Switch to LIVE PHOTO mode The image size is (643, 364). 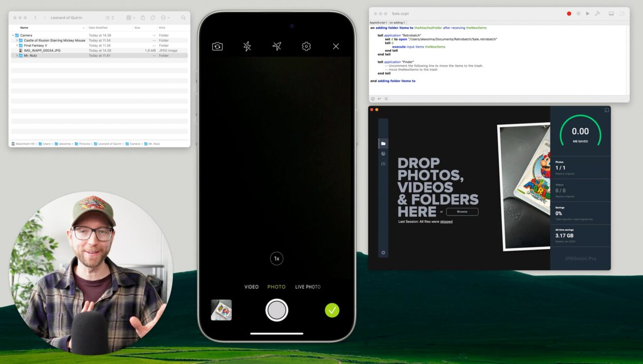(308, 287)
